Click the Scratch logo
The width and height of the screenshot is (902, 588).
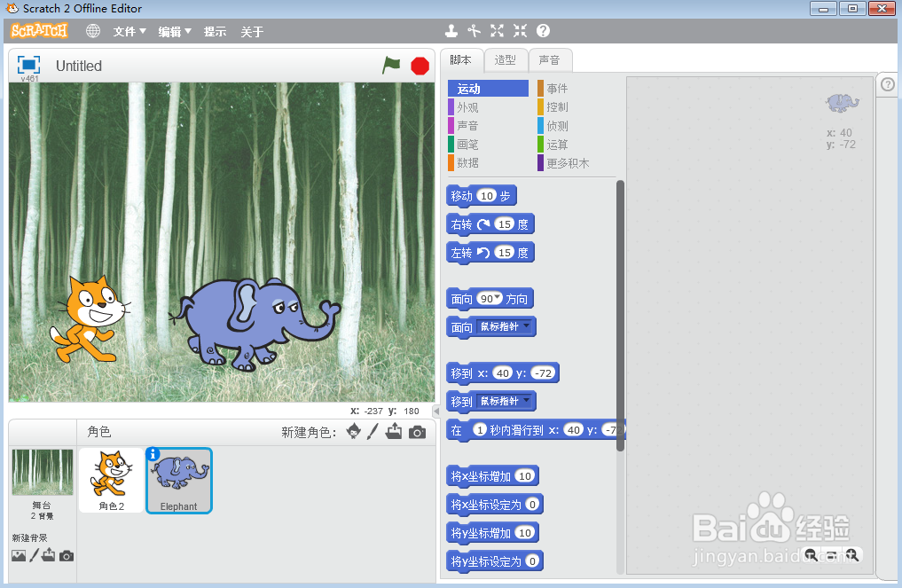(x=39, y=30)
